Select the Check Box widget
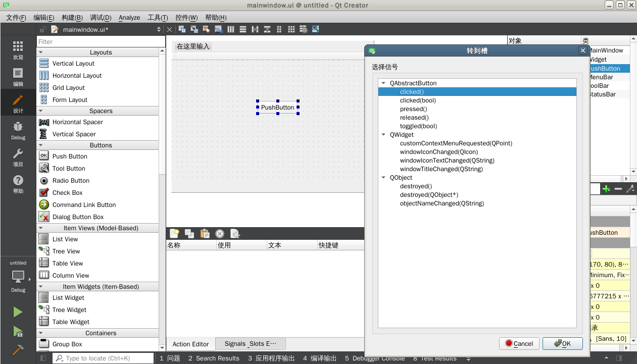 [67, 193]
